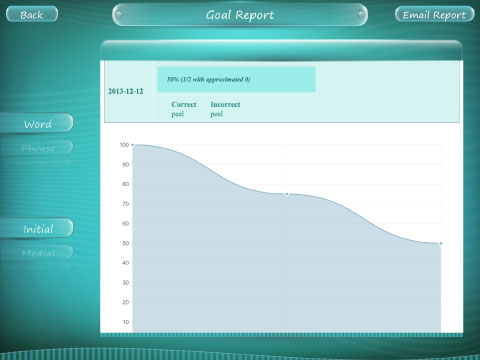Click the teal header bar above report table
This screenshot has height=360, width=480.
pos(282,50)
